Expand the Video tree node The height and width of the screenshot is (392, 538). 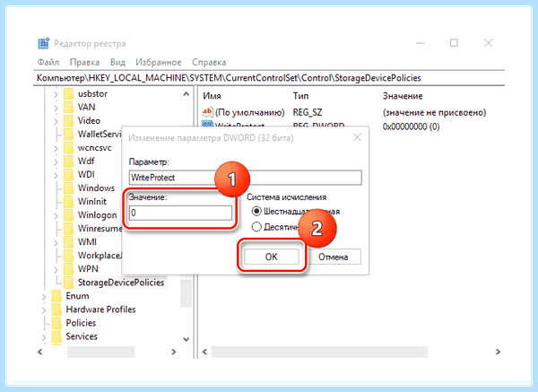56,121
